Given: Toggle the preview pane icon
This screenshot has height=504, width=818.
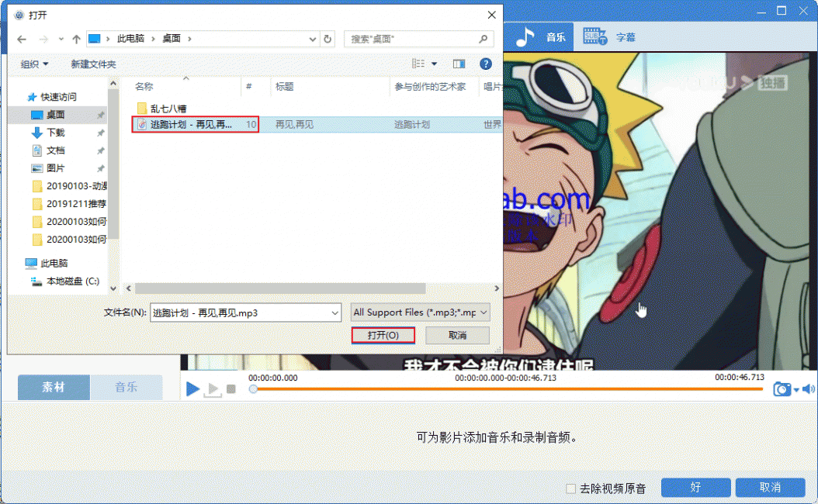Looking at the screenshot, I should pos(459,64).
